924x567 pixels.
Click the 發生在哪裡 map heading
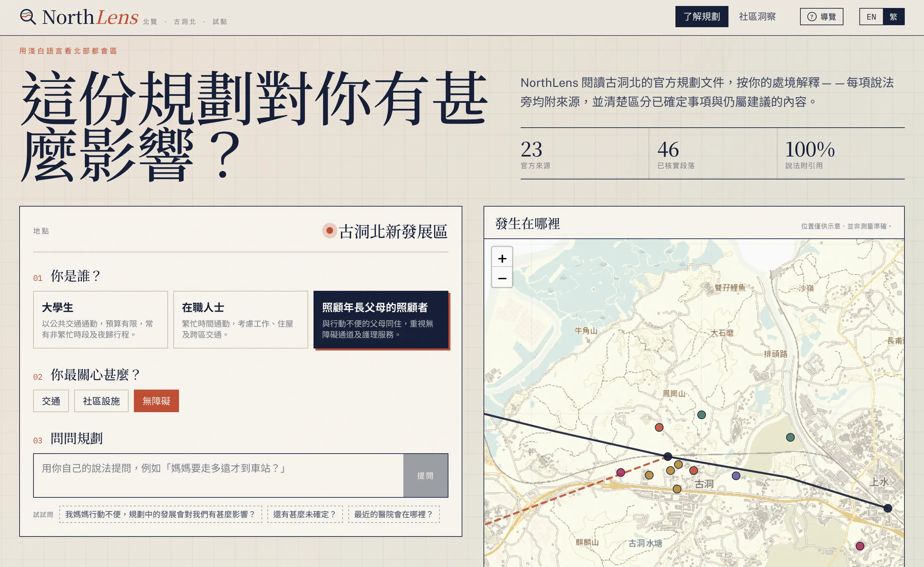[527, 223]
